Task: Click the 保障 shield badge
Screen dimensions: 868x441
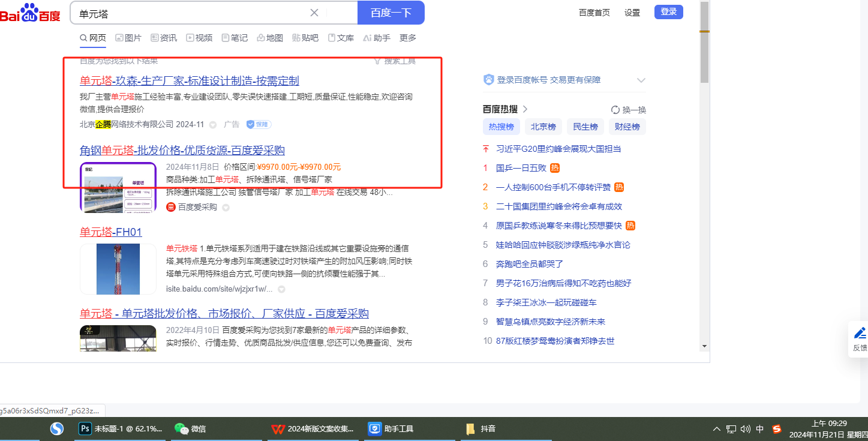Action: point(259,125)
